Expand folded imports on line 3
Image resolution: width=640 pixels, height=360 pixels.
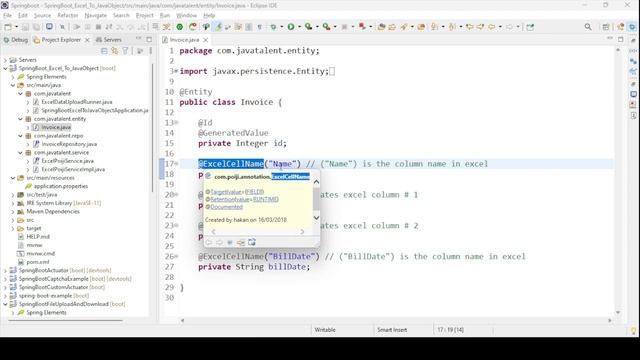[176, 71]
